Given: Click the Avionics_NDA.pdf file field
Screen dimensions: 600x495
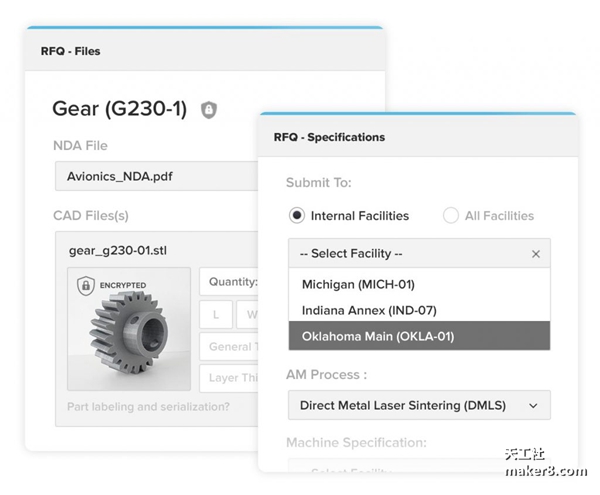Looking at the screenshot, I should click(155, 176).
